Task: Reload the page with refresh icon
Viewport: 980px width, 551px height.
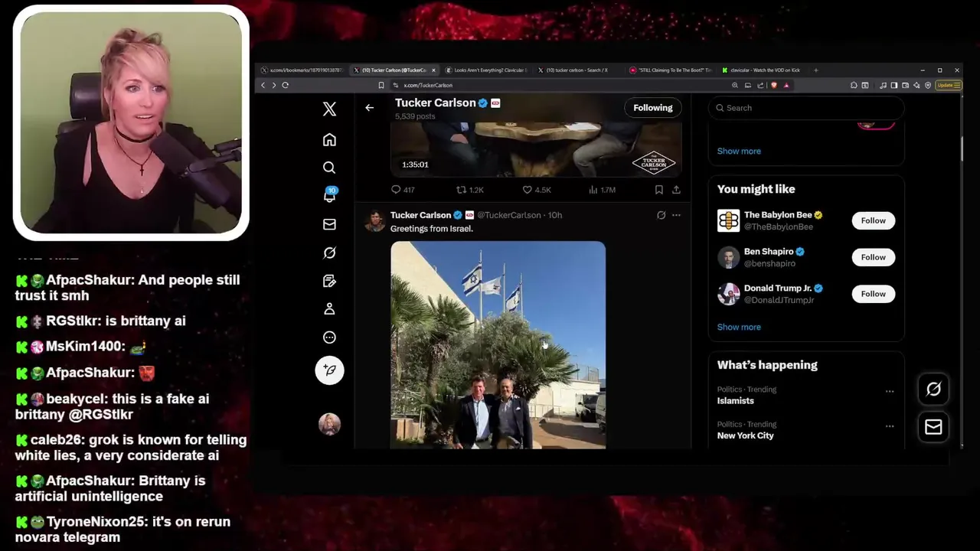Action: pyautogui.click(x=285, y=85)
